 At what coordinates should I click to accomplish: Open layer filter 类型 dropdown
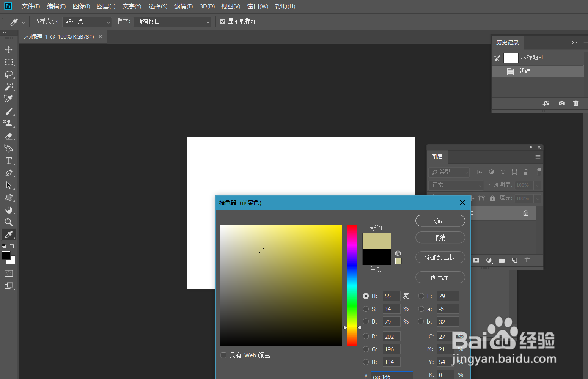tap(450, 172)
